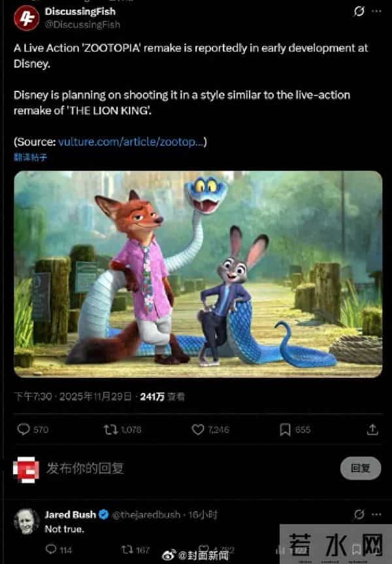Image resolution: width=392 pixels, height=564 pixels.
Task: Bookmark the post with 655 saves
Action: (285, 429)
